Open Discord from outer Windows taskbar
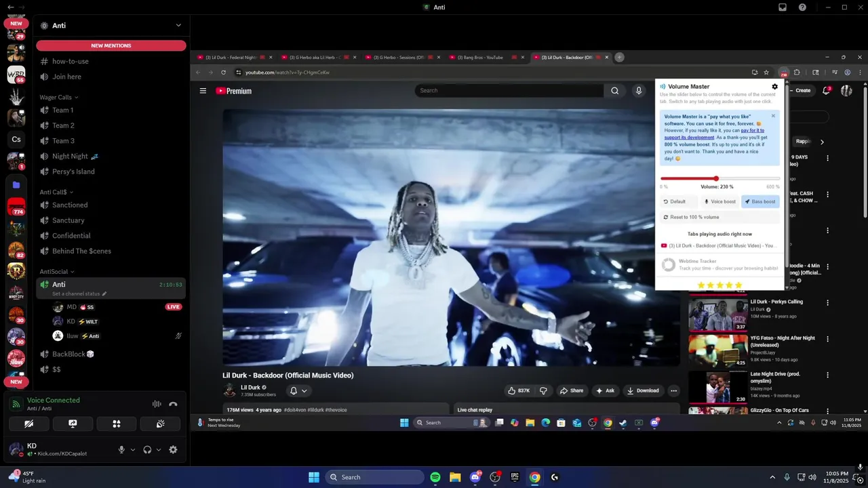The width and height of the screenshot is (868, 488). [475, 477]
